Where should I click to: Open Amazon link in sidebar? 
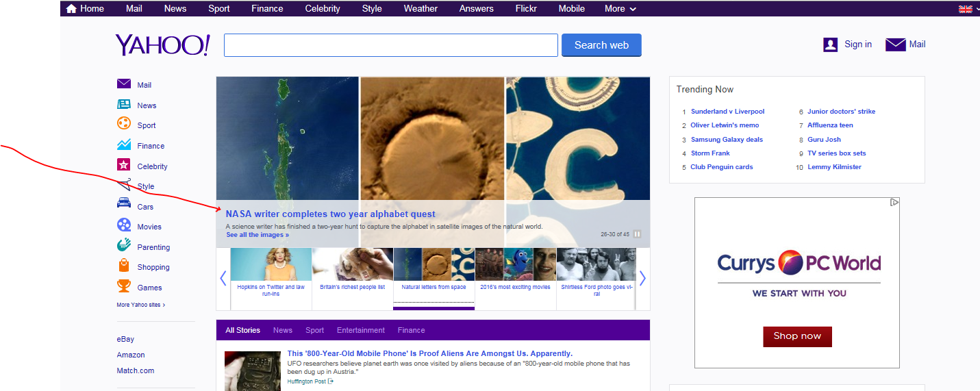click(x=131, y=355)
